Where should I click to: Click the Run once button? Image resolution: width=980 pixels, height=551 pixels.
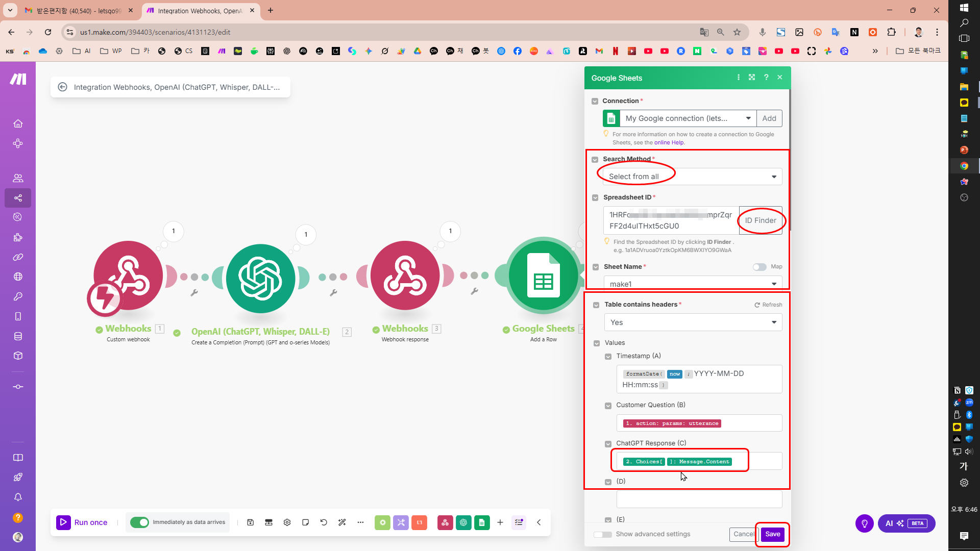pyautogui.click(x=82, y=522)
